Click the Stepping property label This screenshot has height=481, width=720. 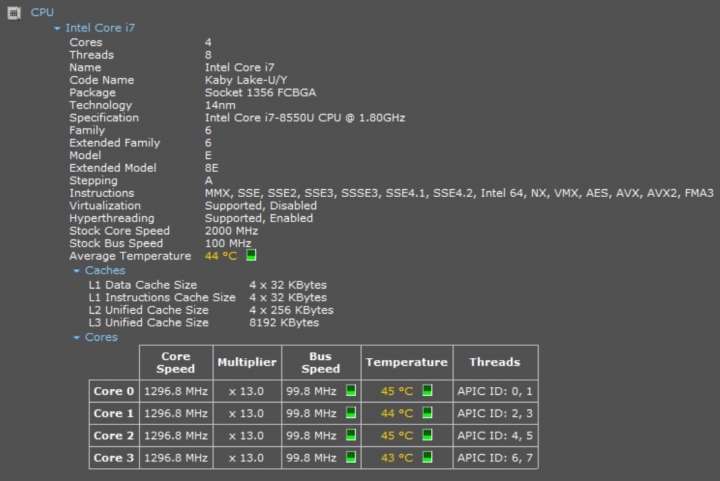click(93, 180)
